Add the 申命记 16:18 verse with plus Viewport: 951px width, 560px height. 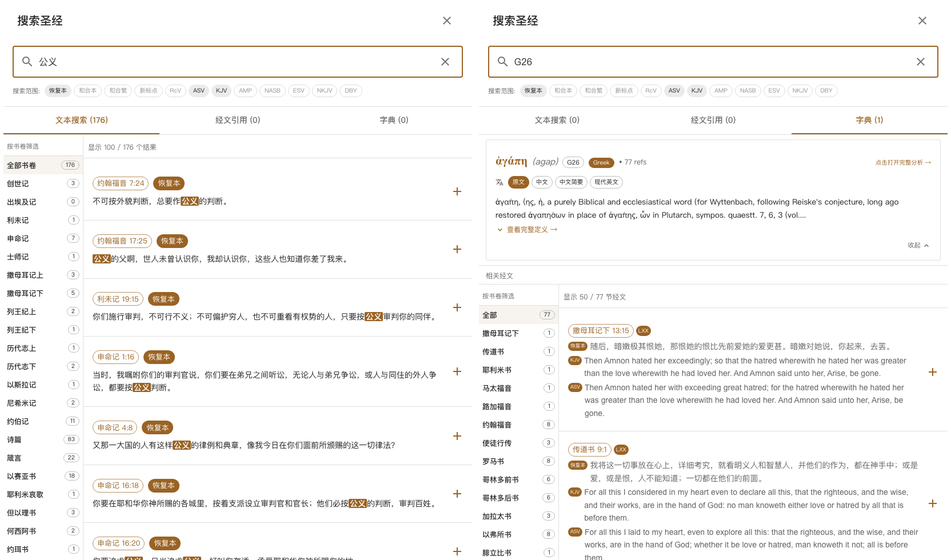coord(457,494)
